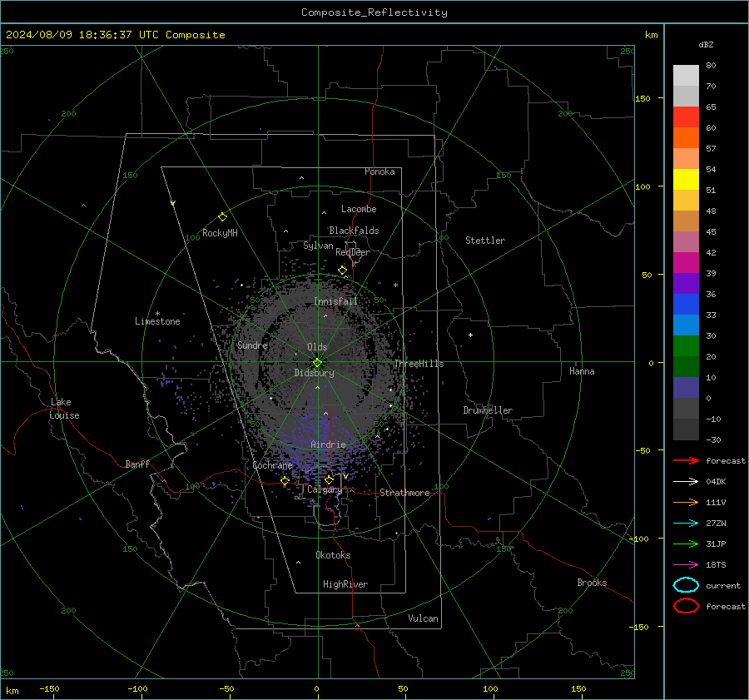Click the Olds label near radar center
This screenshot has height=700, width=749.
coord(317,347)
